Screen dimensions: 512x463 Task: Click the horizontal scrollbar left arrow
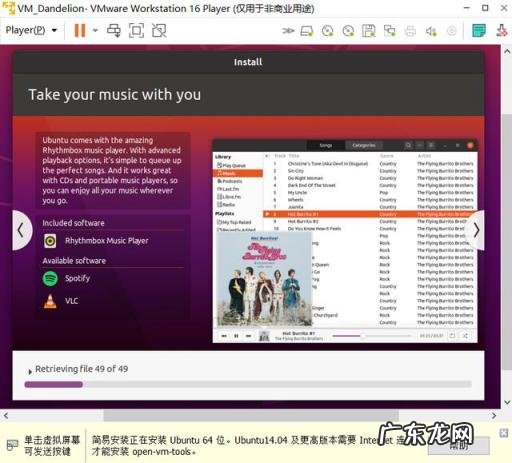point(6,416)
